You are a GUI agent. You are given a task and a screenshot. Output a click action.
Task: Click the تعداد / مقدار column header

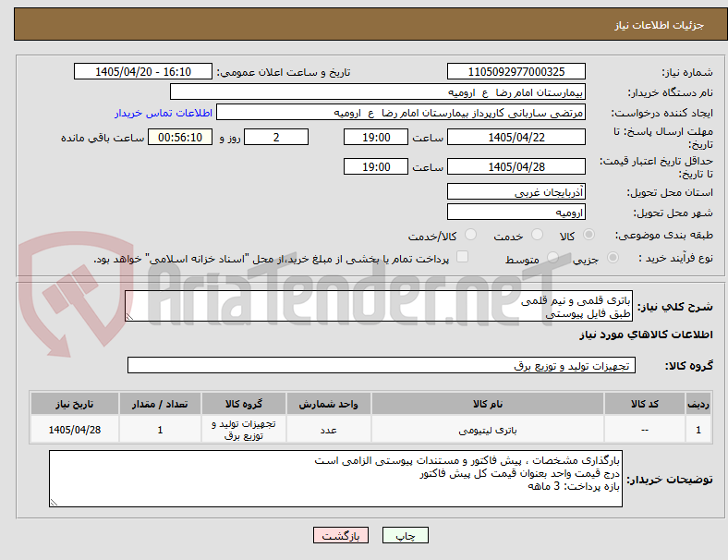tap(160, 404)
